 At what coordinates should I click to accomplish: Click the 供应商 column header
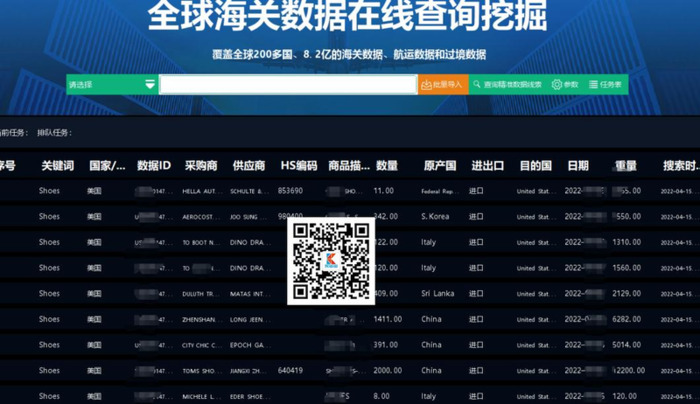(x=249, y=166)
